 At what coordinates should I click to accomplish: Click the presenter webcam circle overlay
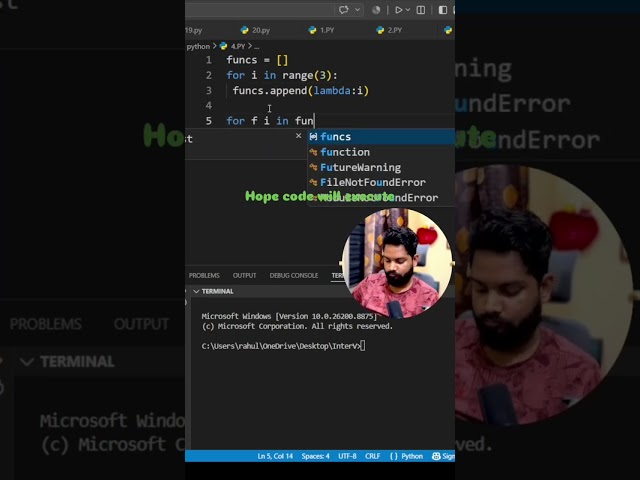tap(397, 263)
